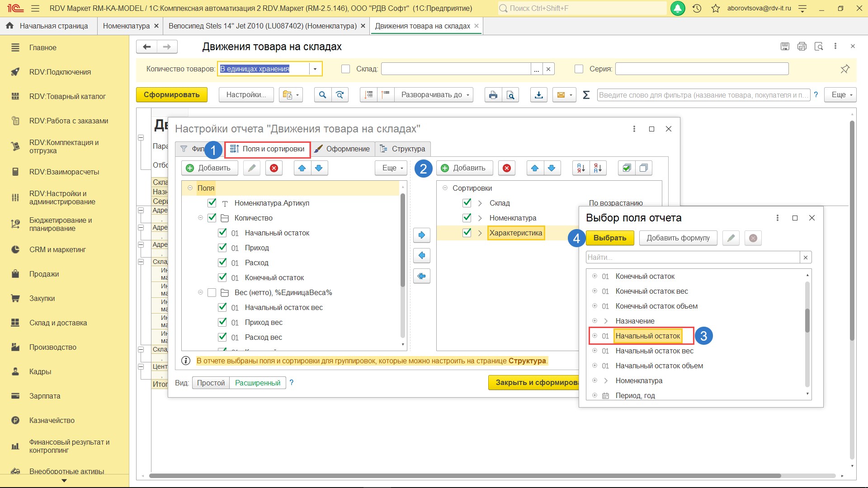Click the Сформировать button

point(171,95)
